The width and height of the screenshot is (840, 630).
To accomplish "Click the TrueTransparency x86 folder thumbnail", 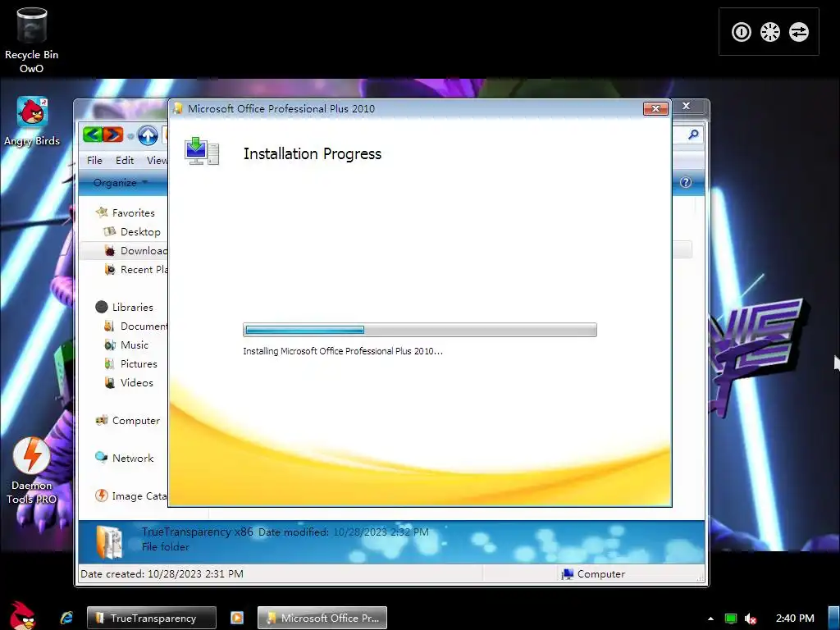I will click(109, 541).
